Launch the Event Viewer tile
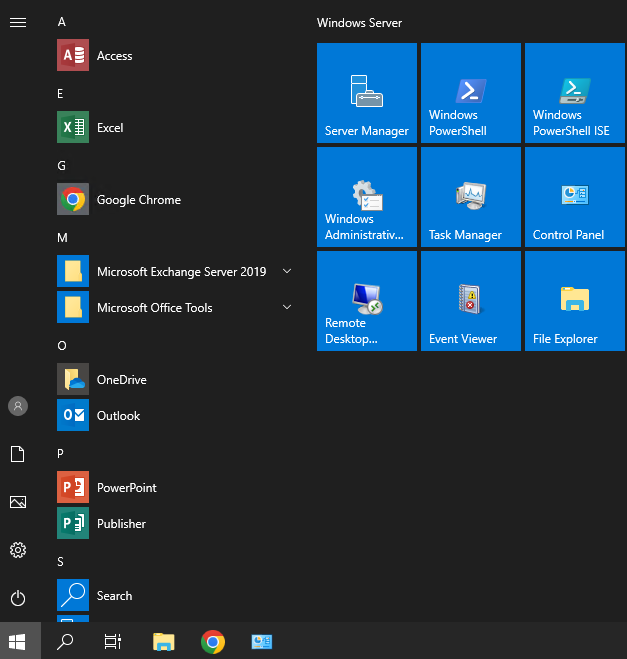627x659 pixels. [471, 301]
